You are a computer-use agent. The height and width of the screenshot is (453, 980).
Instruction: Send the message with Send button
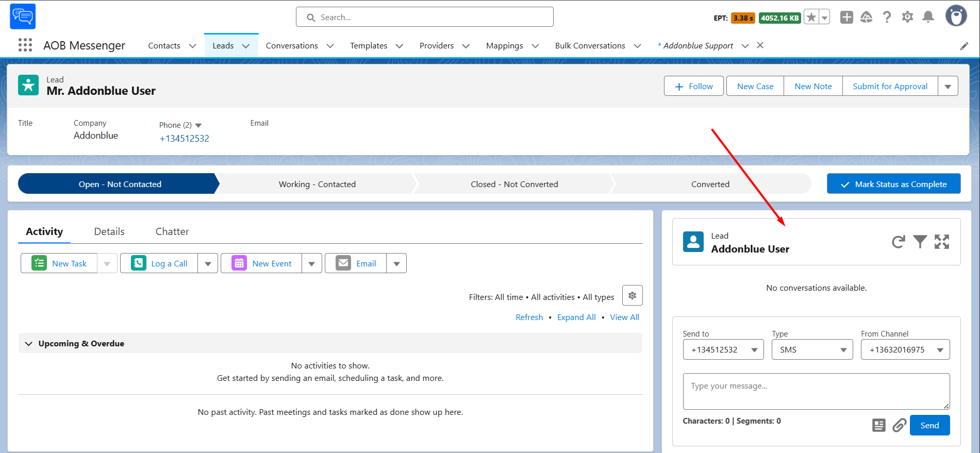click(929, 425)
